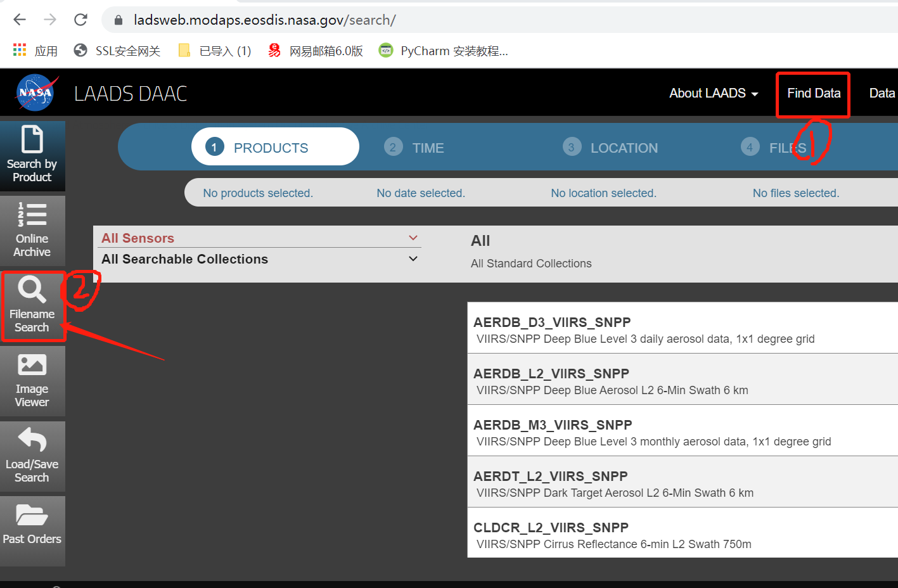Open Load/Save Search panel

(32, 456)
